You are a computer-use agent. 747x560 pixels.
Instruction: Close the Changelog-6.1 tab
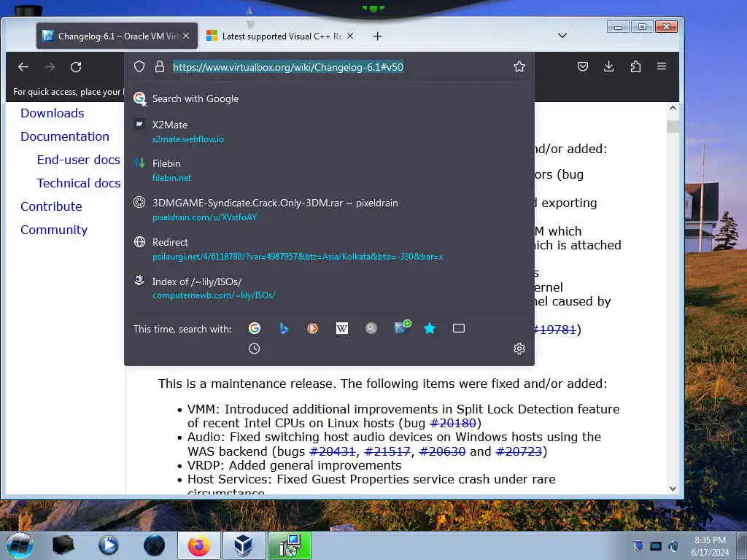click(x=186, y=36)
